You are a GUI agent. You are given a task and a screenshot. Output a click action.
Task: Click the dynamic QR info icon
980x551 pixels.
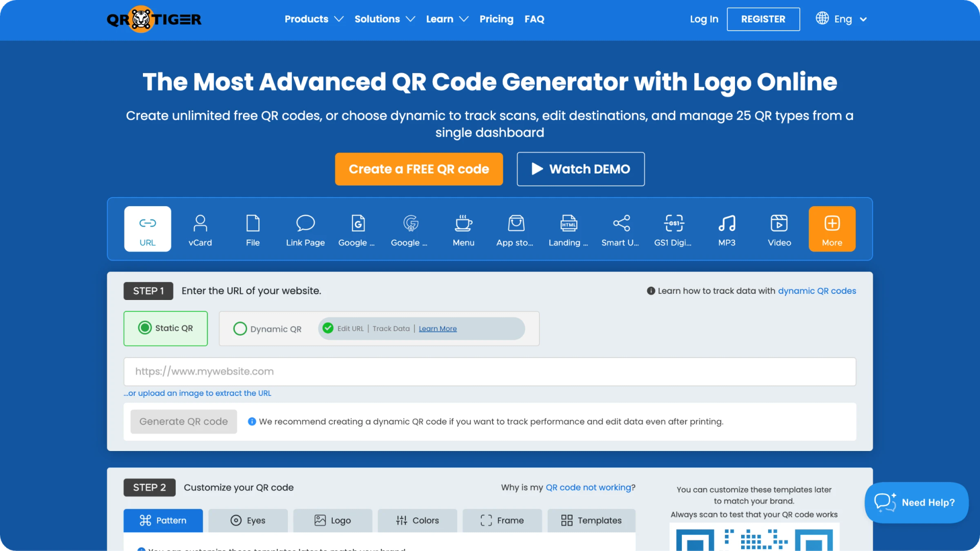[x=651, y=291]
